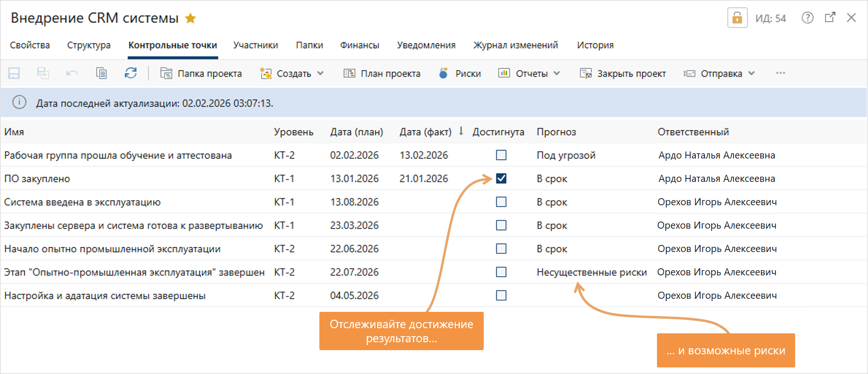Check Достигнута for Рабочая группа прошла обучение
This screenshot has height=374, width=868.
[501, 155]
